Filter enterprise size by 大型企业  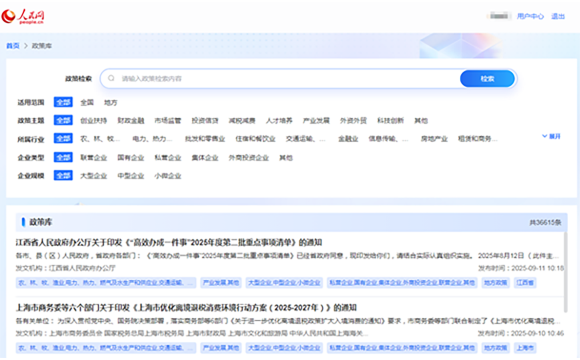[x=94, y=176]
